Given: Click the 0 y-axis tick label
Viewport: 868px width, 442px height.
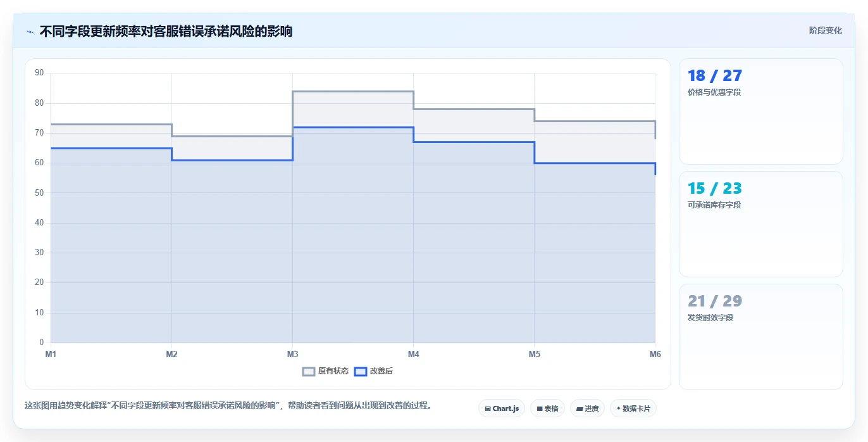Looking at the screenshot, I should 42,343.
